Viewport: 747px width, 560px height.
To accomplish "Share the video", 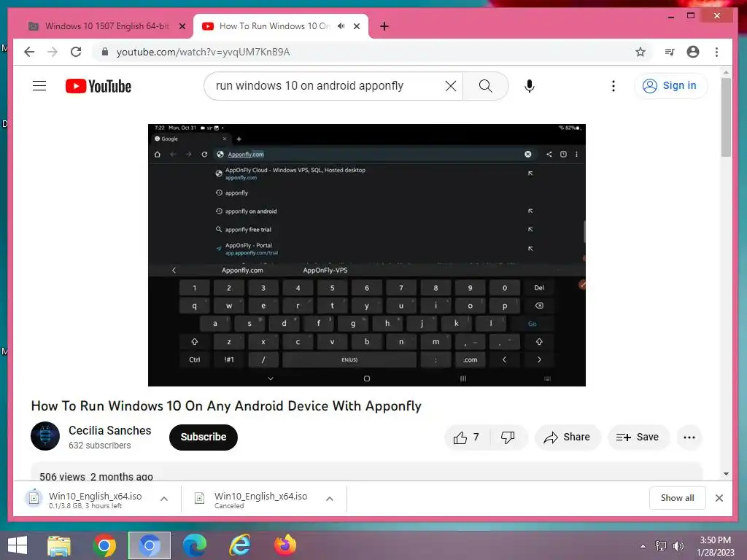I will [568, 437].
